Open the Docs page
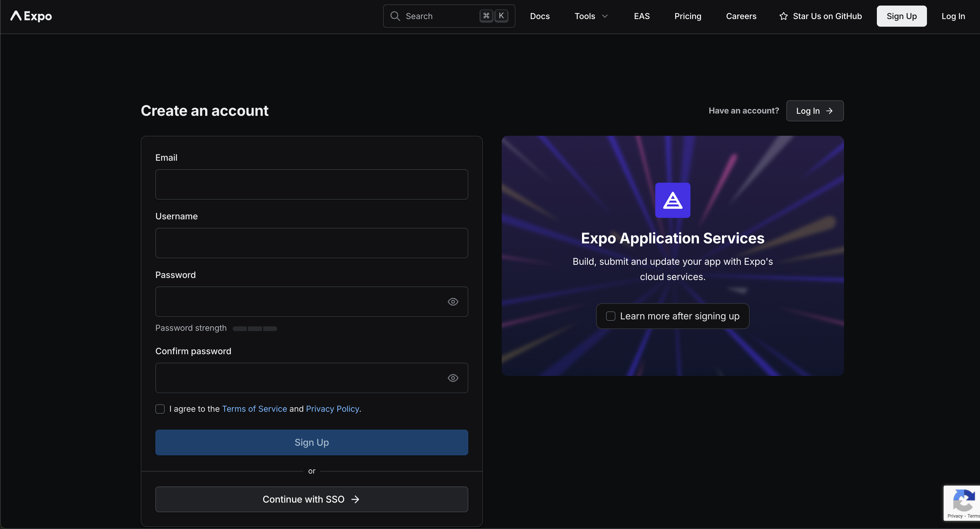Viewport: 980px width, 529px height. pos(540,16)
